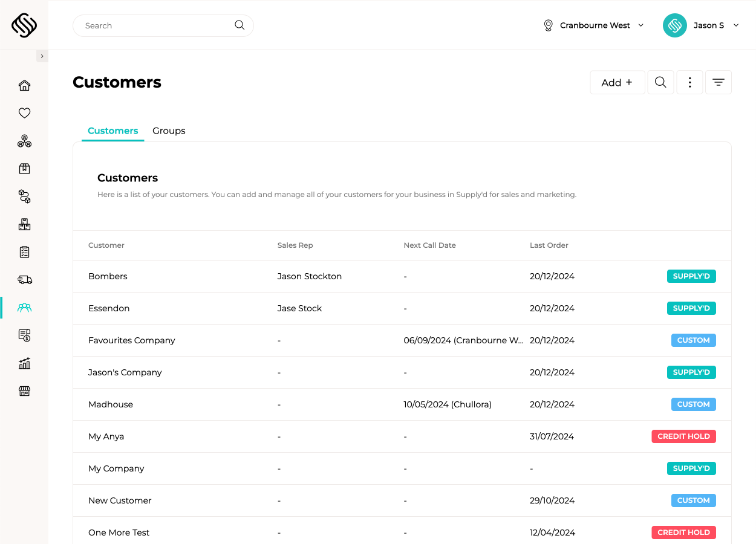The width and height of the screenshot is (756, 544).
Task: Expand the sidebar with the chevron arrow
Action: 42,55
